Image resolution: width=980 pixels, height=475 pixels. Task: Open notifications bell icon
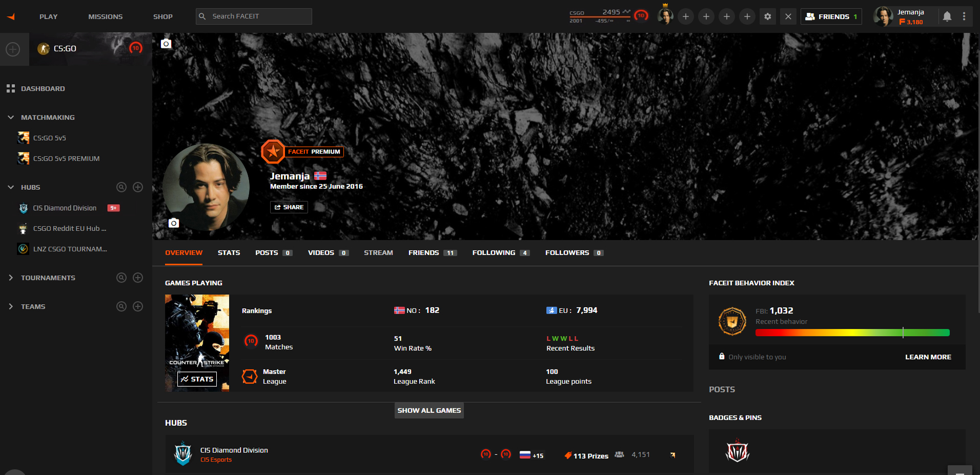coord(947,16)
